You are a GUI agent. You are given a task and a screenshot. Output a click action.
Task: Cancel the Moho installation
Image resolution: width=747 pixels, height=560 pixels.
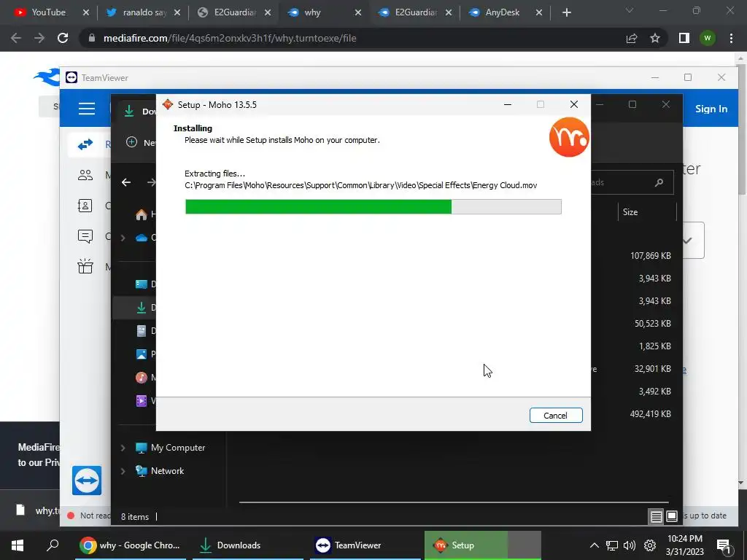tap(555, 415)
